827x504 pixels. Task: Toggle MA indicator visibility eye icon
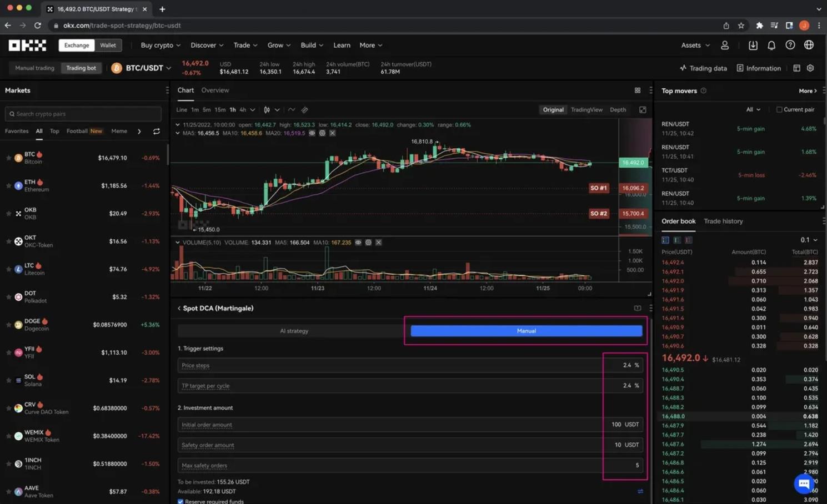[x=312, y=133]
